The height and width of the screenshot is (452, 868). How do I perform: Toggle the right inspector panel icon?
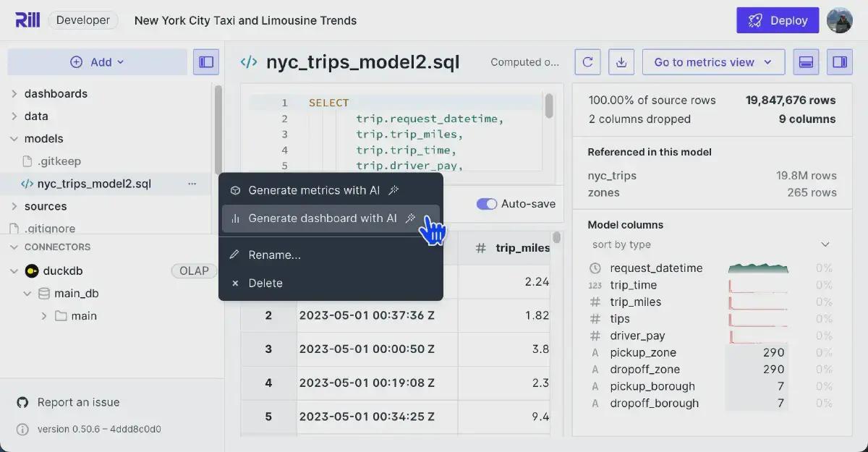[x=840, y=62]
